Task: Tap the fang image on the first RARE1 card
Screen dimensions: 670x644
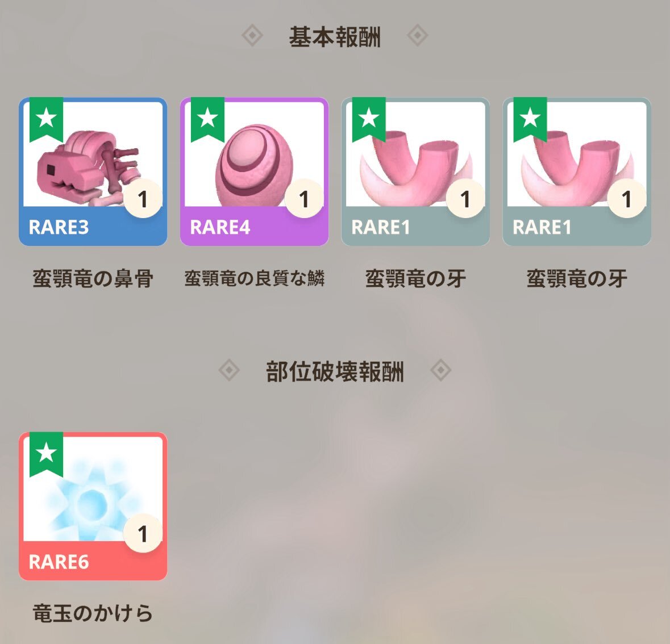Action: click(x=415, y=169)
